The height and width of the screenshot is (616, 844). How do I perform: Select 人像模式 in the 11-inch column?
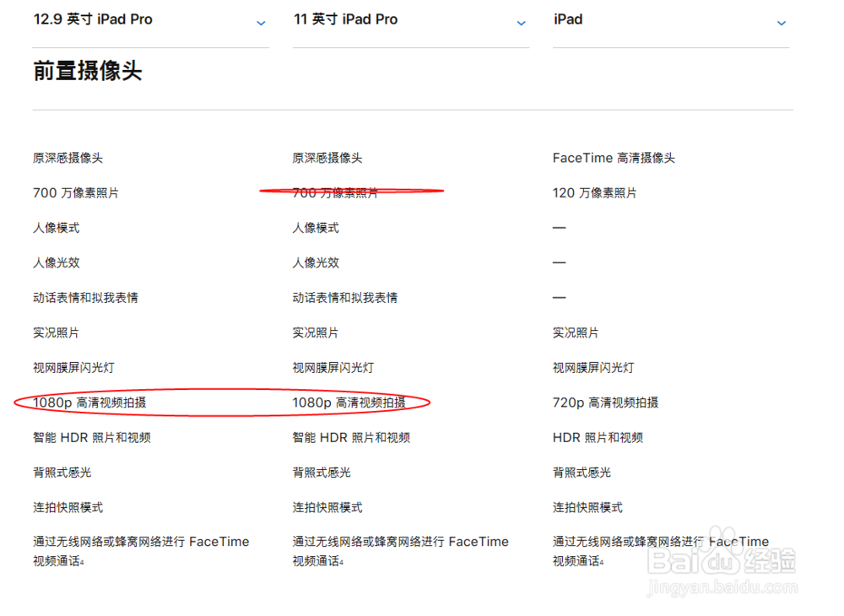tap(317, 227)
